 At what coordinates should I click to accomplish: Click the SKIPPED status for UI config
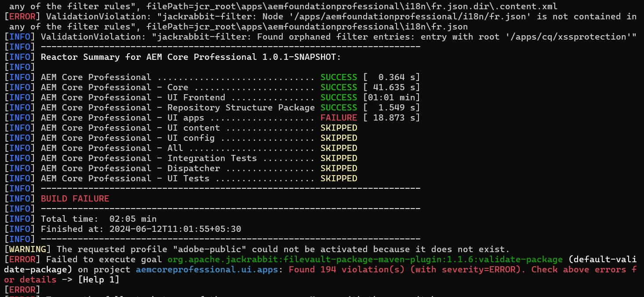pyautogui.click(x=338, y=138)
